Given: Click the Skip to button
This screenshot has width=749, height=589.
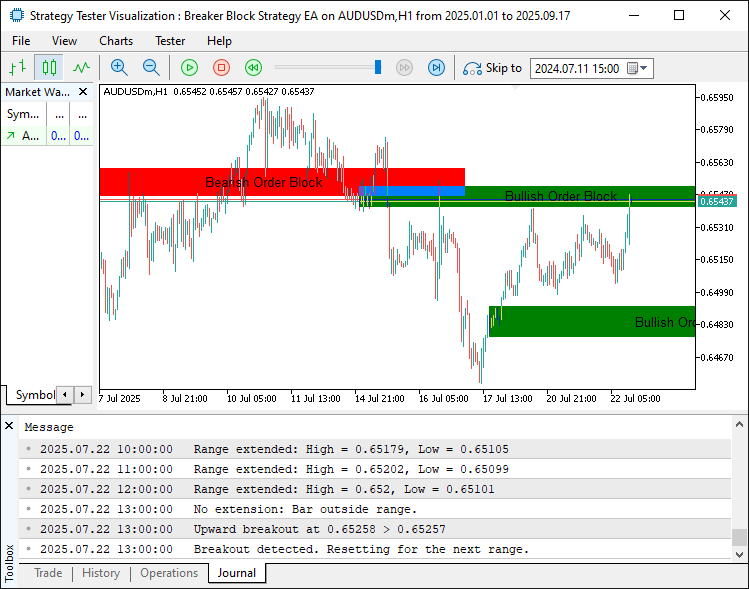Looking at the screenshot, I should tap(492, 68).
